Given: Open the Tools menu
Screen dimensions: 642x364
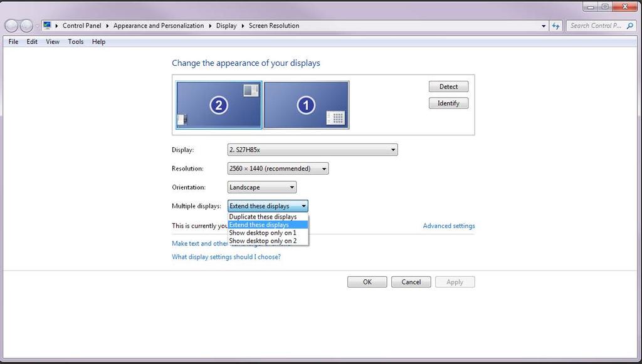Looking at the screenshot, I should tap(76, 41).
